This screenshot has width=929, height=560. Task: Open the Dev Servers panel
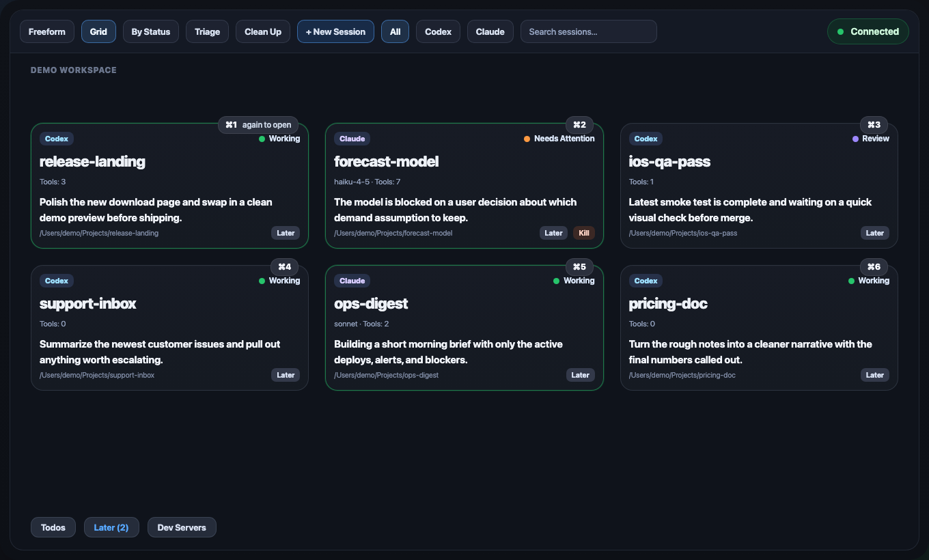click(182, 527)
